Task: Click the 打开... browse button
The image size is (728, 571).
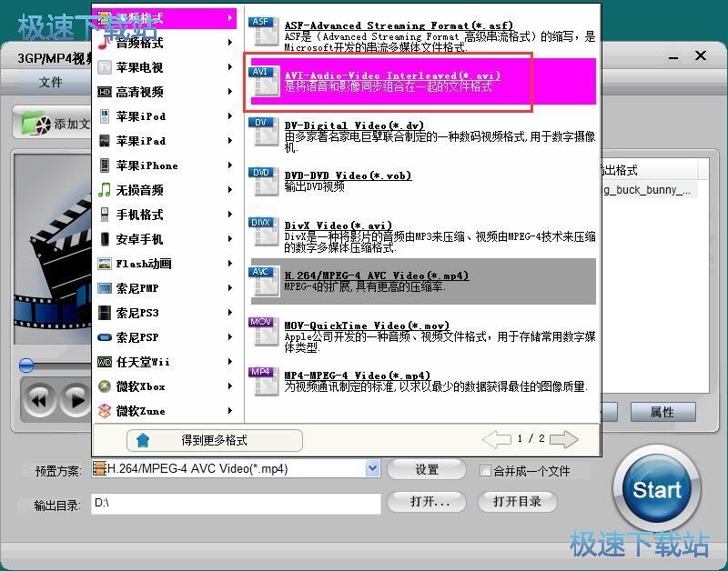Action: (427, 501)
